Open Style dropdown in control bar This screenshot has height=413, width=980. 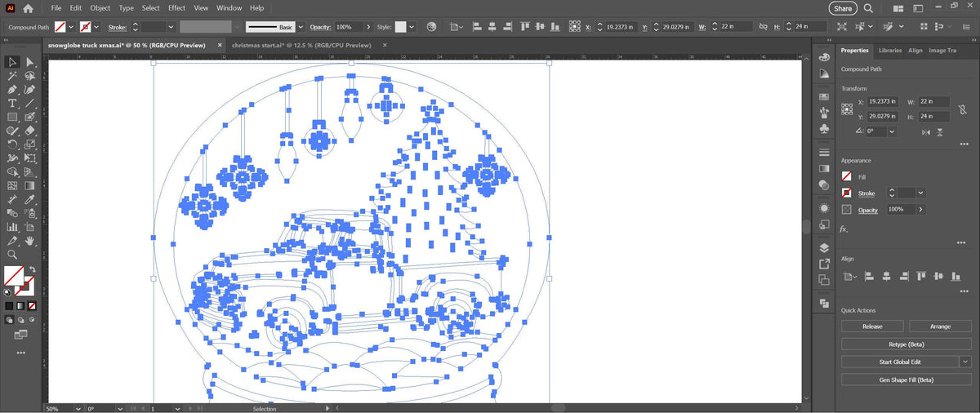pos(412,27)
